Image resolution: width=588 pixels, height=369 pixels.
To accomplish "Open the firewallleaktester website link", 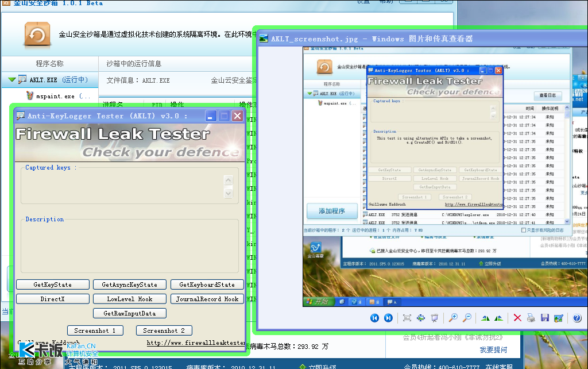I will (x=196, y=343).
